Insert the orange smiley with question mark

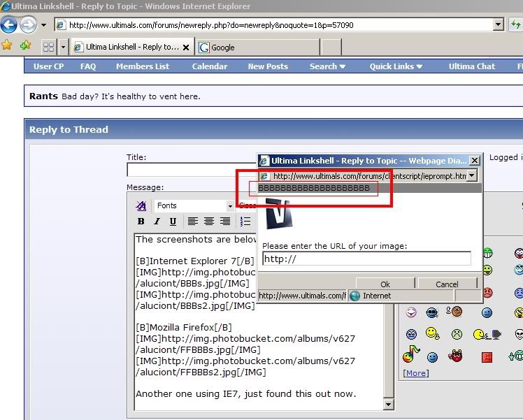coord(454,312)
